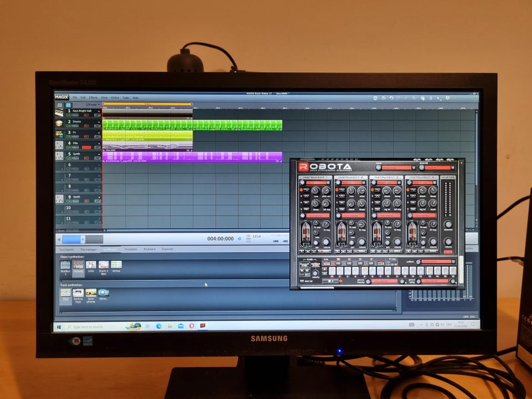Screen dimensions: 532x399
Task: Choose the Century Keys track synthesizer
Action: [78, 293]
